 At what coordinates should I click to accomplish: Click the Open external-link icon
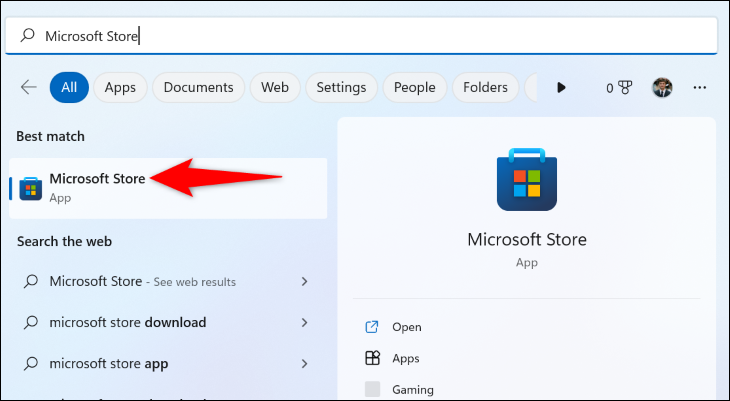(372, 327)
